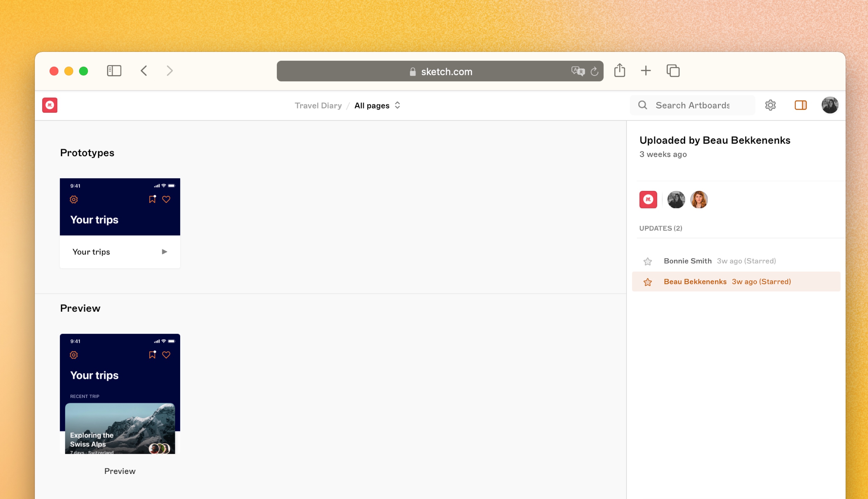Reload the page
The height and width of the screenshot is (499, 868).
coord(594,71)
